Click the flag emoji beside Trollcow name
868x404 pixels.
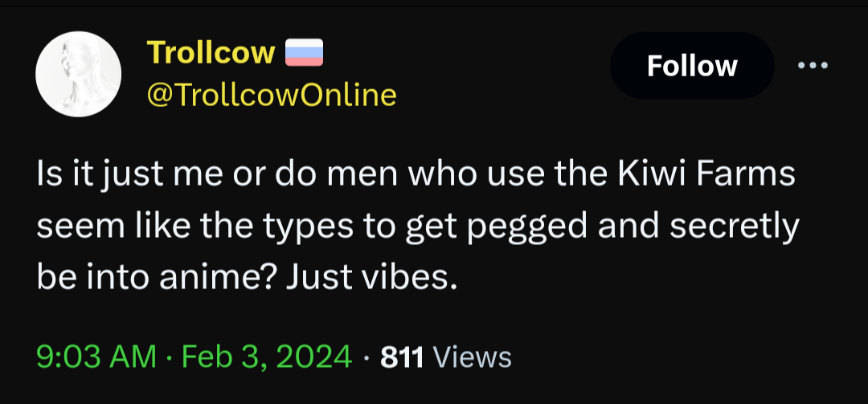[304, 53]
